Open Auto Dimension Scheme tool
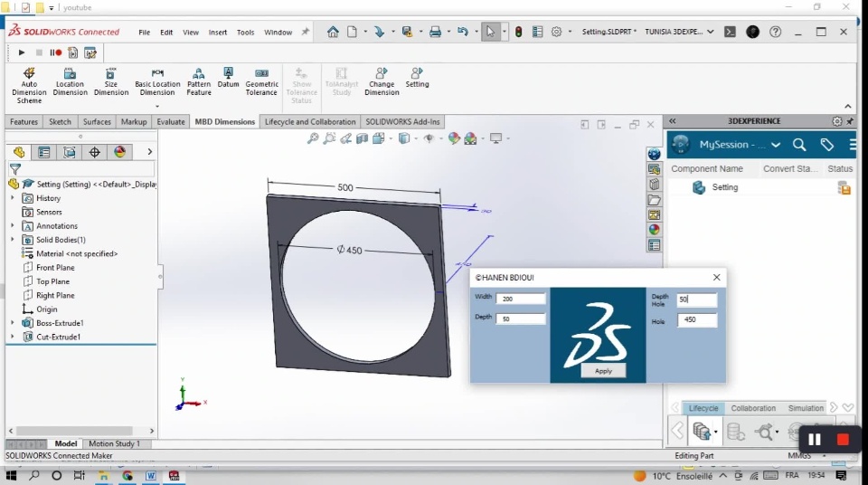 29,85
